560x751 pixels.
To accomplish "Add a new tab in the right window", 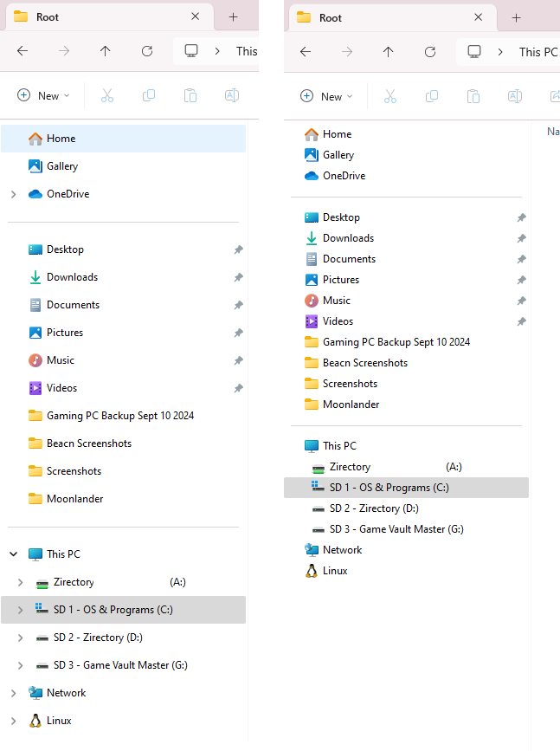I will (x=516, y=18).
